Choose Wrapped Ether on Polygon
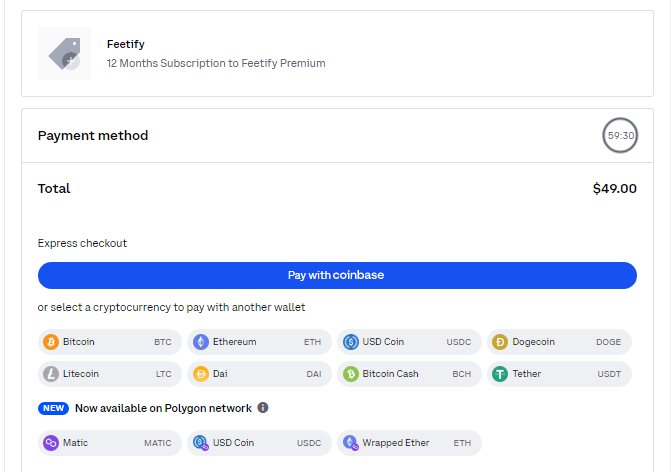This screenshot has width=671, height=472. [410, 443]
